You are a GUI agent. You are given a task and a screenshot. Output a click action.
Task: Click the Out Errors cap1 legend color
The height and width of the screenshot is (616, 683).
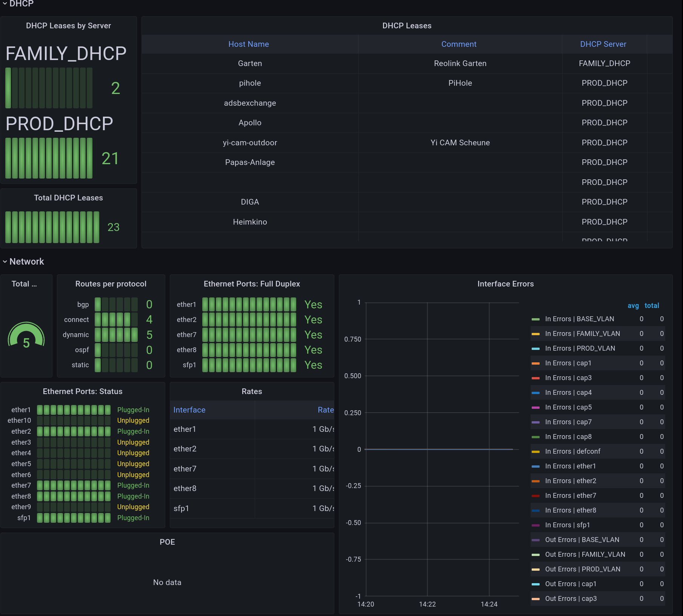pos(535,584)
